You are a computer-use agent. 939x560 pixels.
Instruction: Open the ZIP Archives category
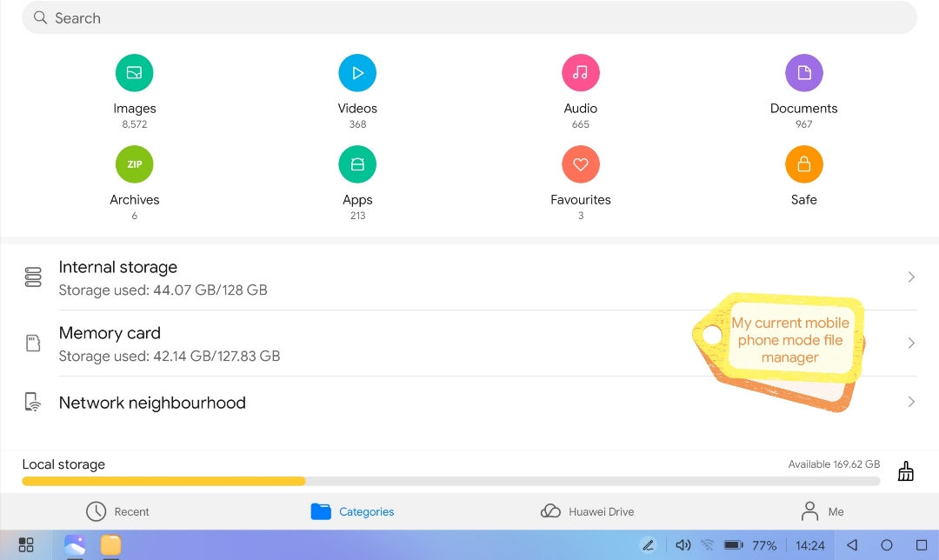[135, 165]
